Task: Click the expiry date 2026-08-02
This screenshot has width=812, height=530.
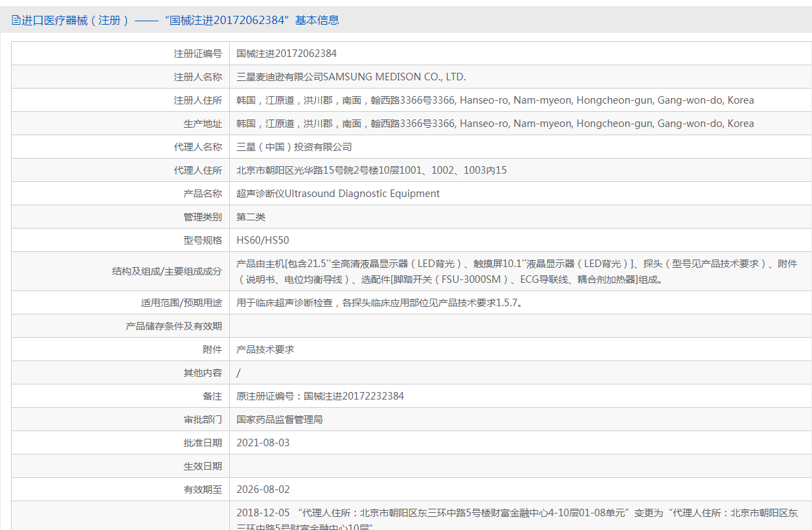Action: click(x=263, y=489)
